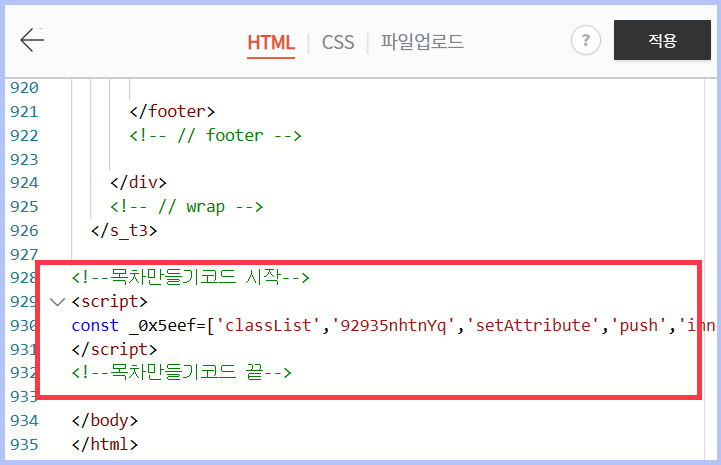Place cursor in the '// wrap' comment
The height and width of the screenshot is (465, 721).
tap(187, 207)
